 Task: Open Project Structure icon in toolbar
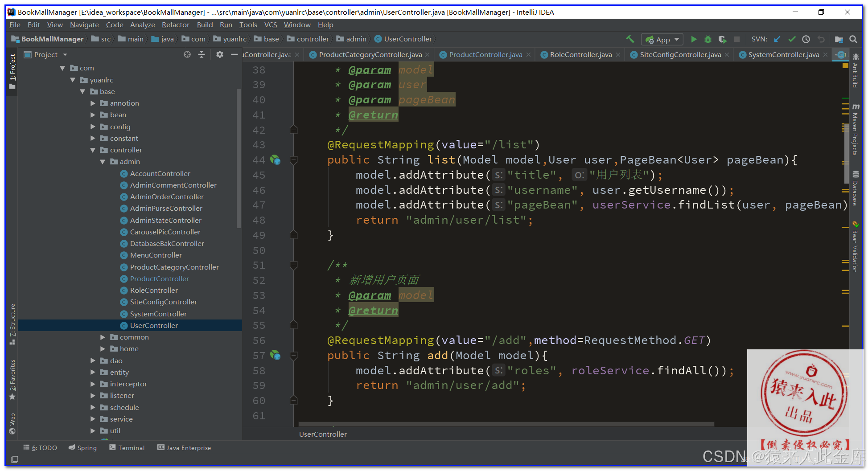[x=839, y=39]
